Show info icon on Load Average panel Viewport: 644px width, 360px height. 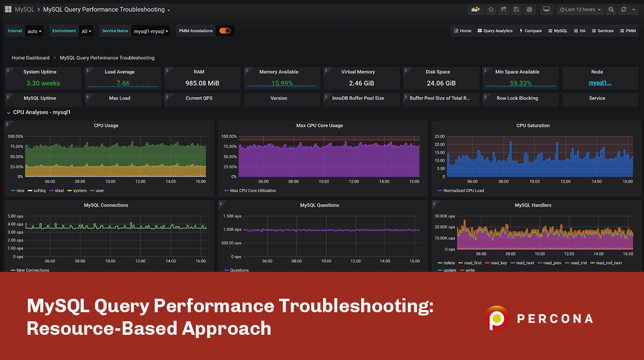point(87,70)
